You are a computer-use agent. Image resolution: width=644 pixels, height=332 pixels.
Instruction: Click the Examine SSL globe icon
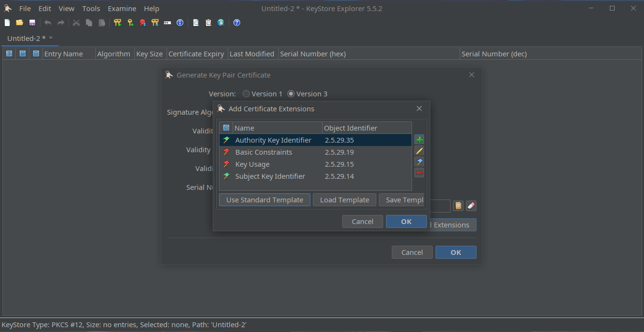221,23
